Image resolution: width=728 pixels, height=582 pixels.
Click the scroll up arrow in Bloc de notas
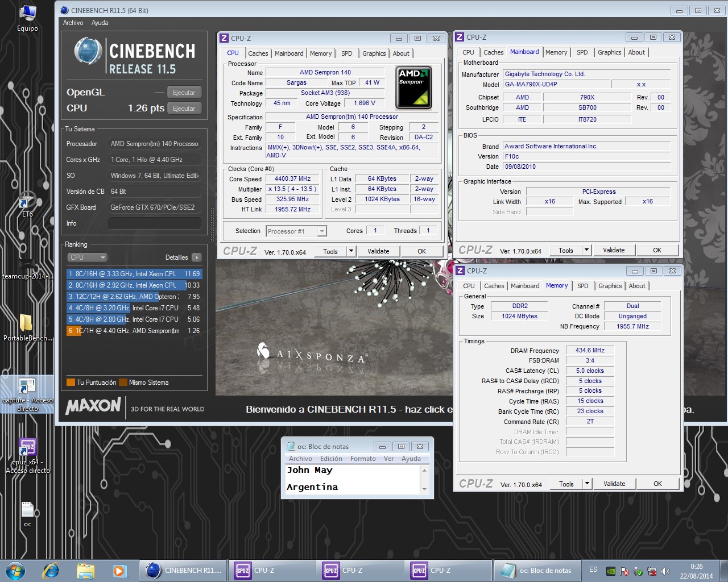(x=424, y=471)
